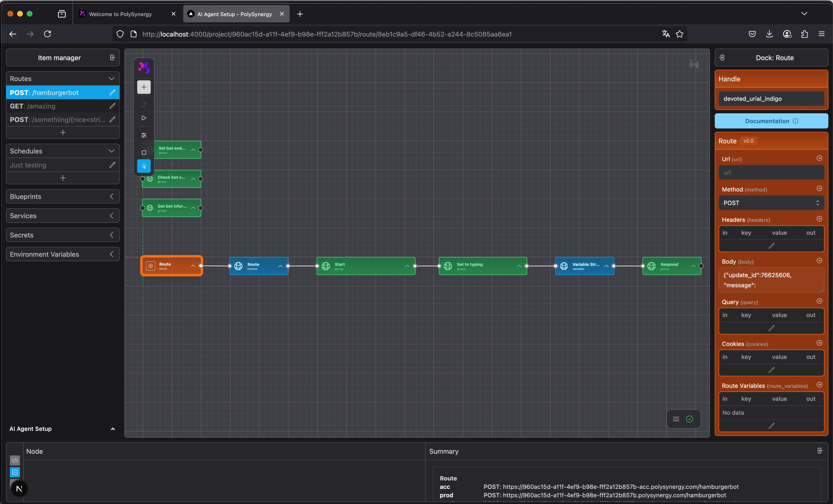Click the Body JSON text area

771,280
